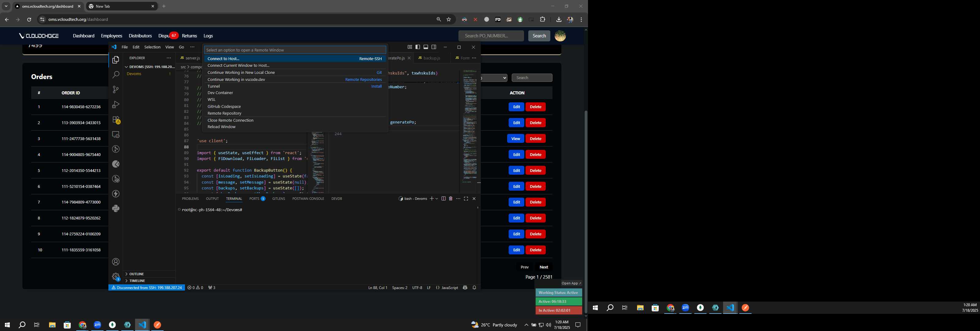
Task: Add a new terminal with plus icon
Action: (x=432, y=199)
